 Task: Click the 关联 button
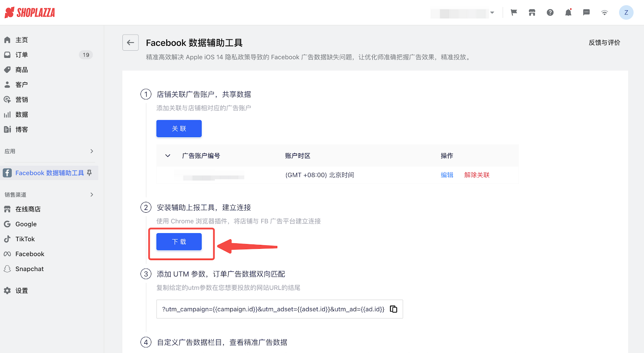coord(179,129)
